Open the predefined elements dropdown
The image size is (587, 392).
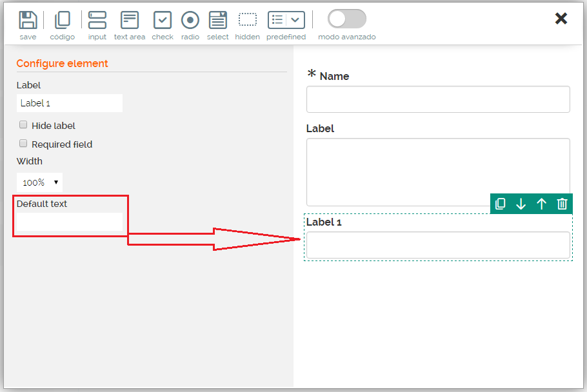[x=286, y=20]
